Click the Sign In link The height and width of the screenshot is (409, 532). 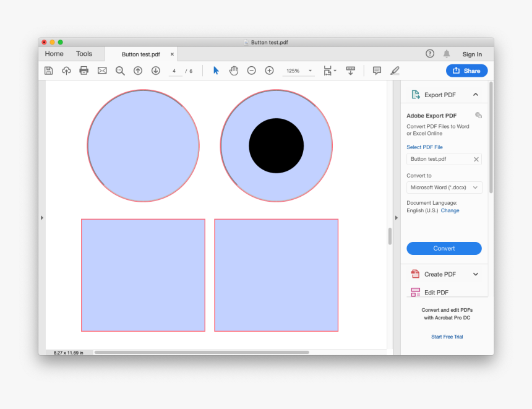pyautogui.click(x=472, y=54)
